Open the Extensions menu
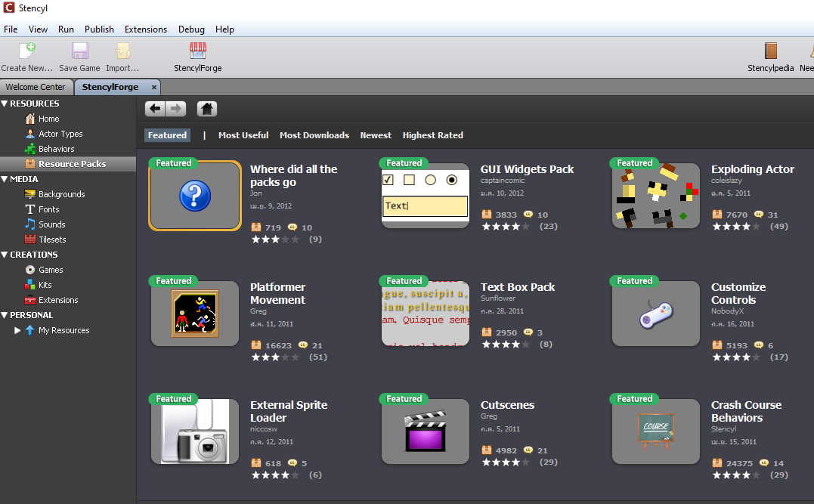 click(x=146, y=29)
